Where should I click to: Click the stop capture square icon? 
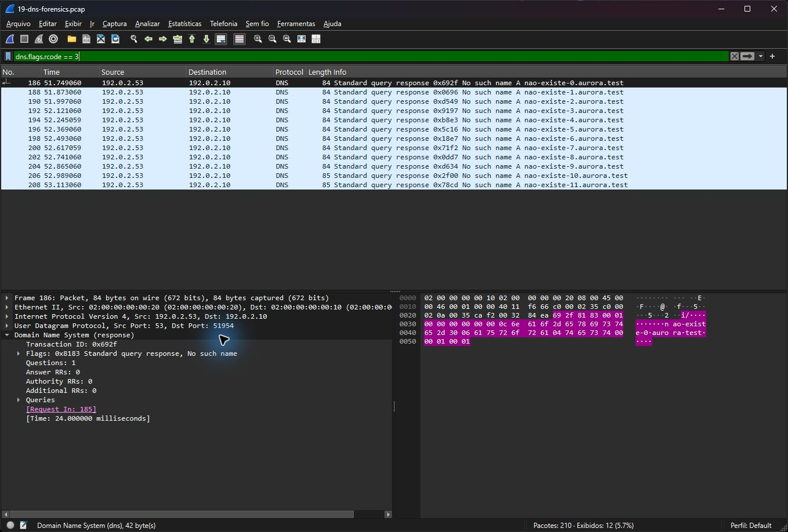(24, 39)
